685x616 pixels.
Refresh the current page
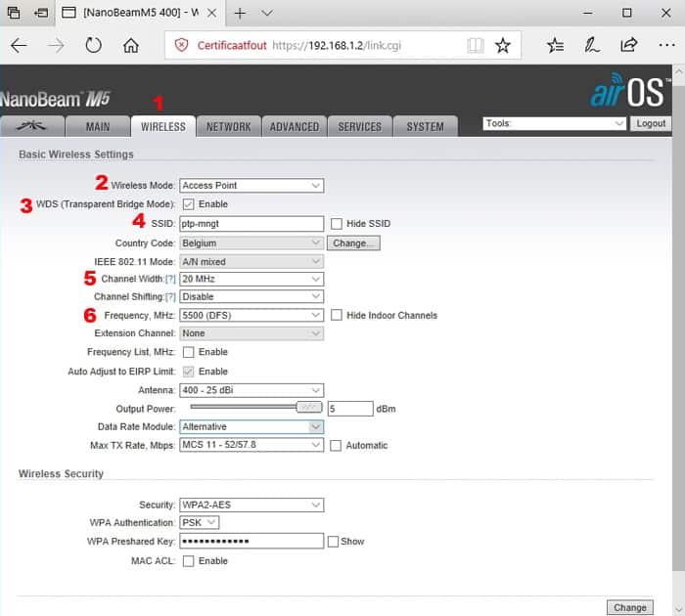coord(93,45)
